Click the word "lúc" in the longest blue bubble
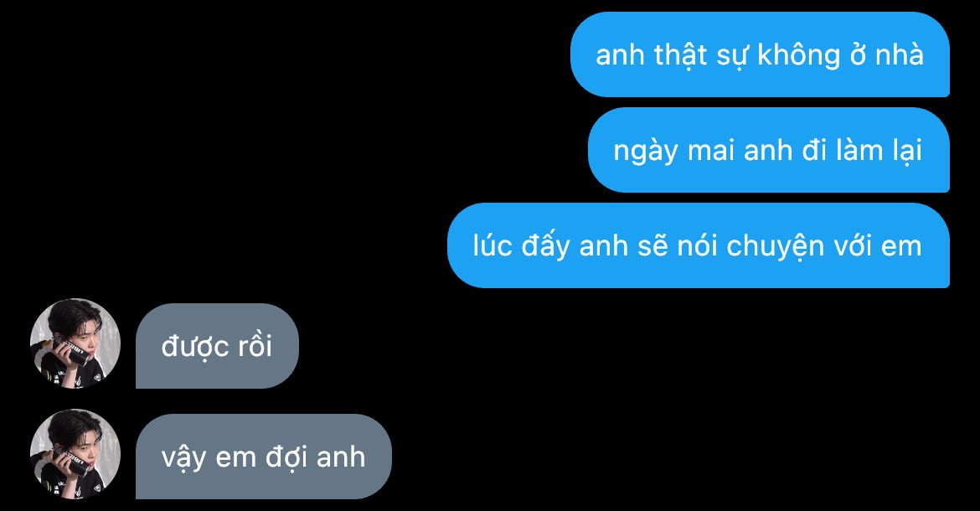Screen dimensions: 980x511 click(x=491, y=245)
